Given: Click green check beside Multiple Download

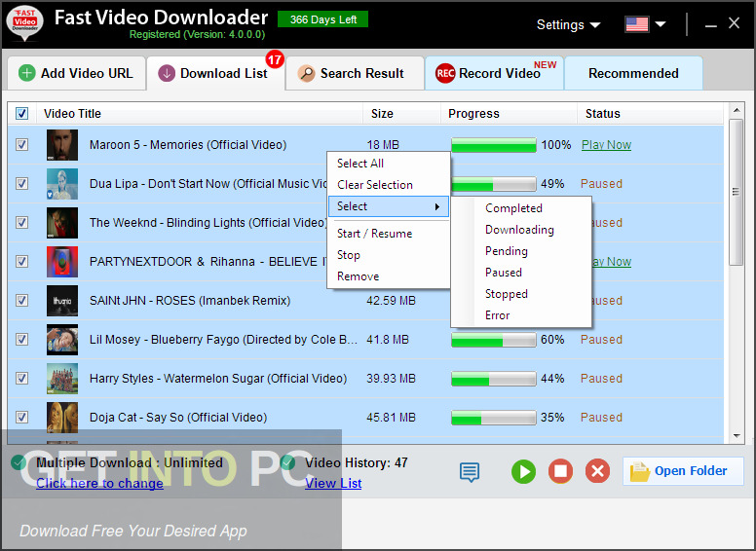Looking at the screenshot, I should point(19,462).
